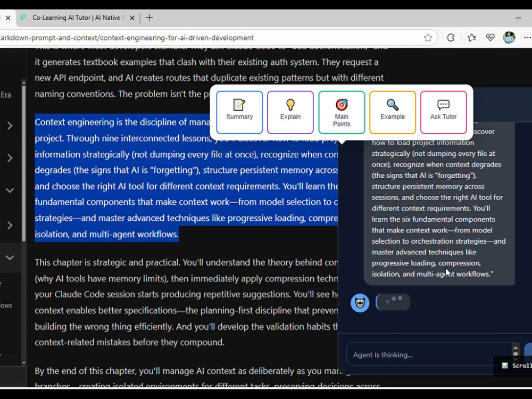Click the Summary button in the popup
The height and width of the screenshot is (399, 532).
tap(239, 112)
